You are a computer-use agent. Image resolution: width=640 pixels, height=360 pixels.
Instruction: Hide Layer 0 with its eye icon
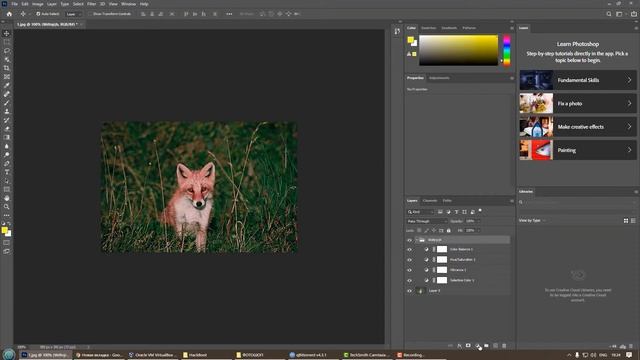[x=409, y=291]
